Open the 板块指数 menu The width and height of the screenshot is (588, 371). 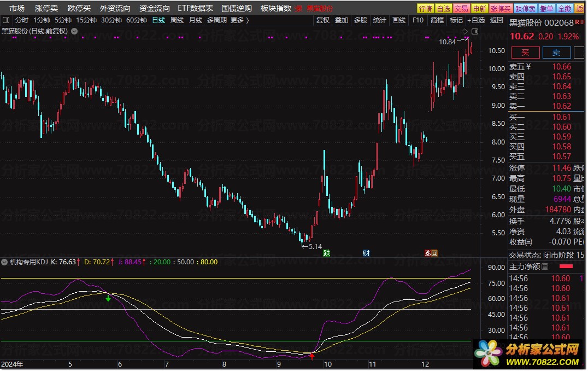coord(275,8)
